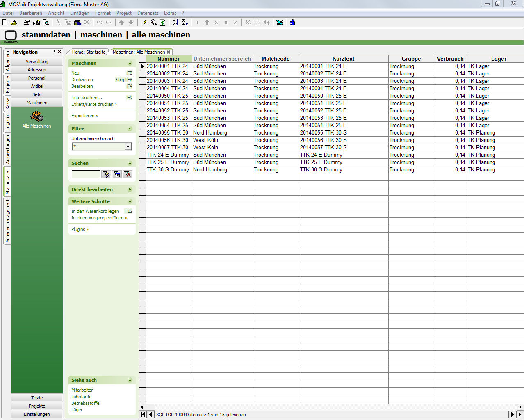Jump to the last record navigation arrow

(520, 415)
